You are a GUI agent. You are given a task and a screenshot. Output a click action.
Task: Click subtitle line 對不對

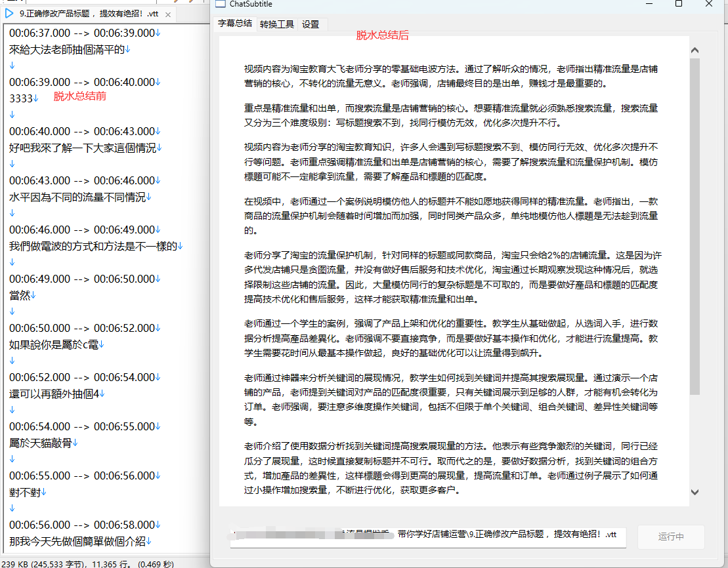tap(24, 493)
